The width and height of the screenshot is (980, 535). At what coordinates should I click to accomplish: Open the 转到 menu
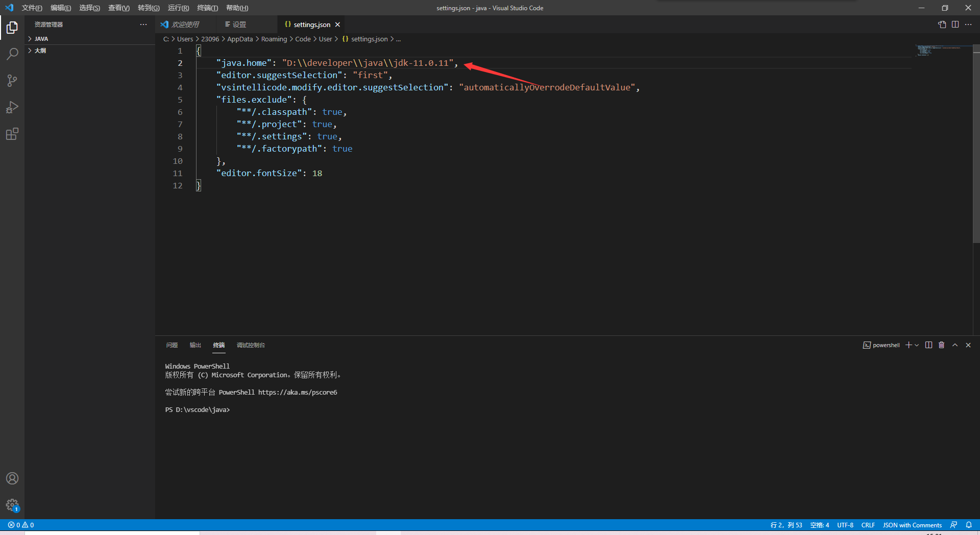[149, 8]
